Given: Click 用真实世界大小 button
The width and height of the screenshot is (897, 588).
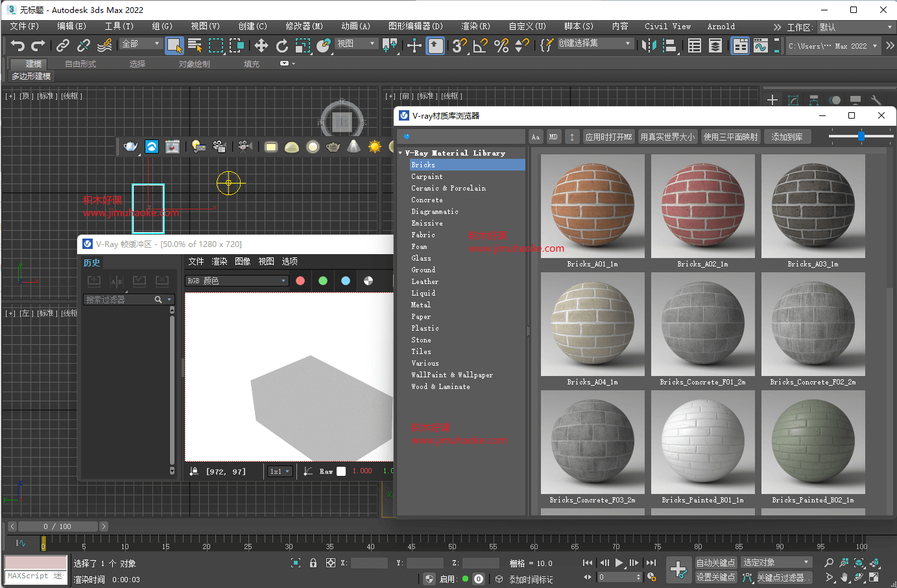Looking at the screenshot, I should coord(667,137).
